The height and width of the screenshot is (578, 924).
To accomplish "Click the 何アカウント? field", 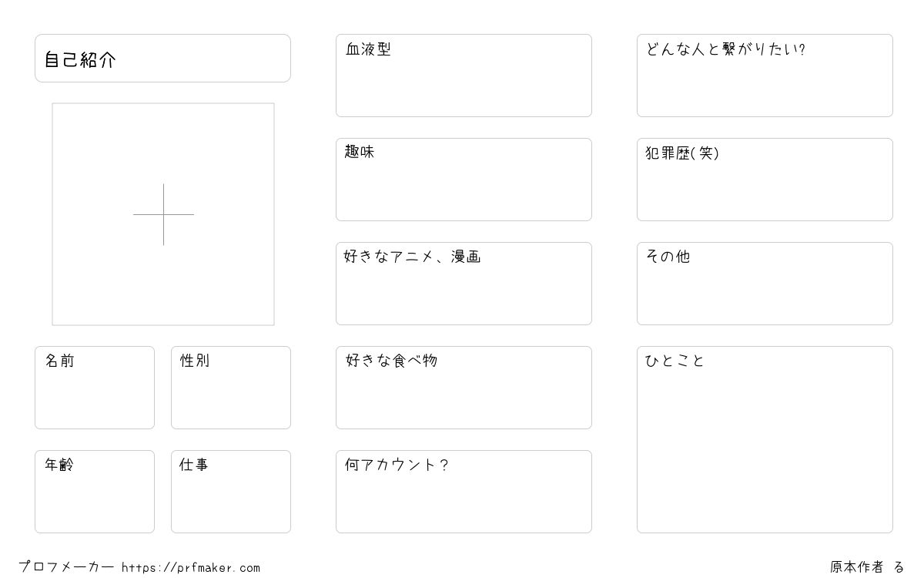I will tap(464, 492).
